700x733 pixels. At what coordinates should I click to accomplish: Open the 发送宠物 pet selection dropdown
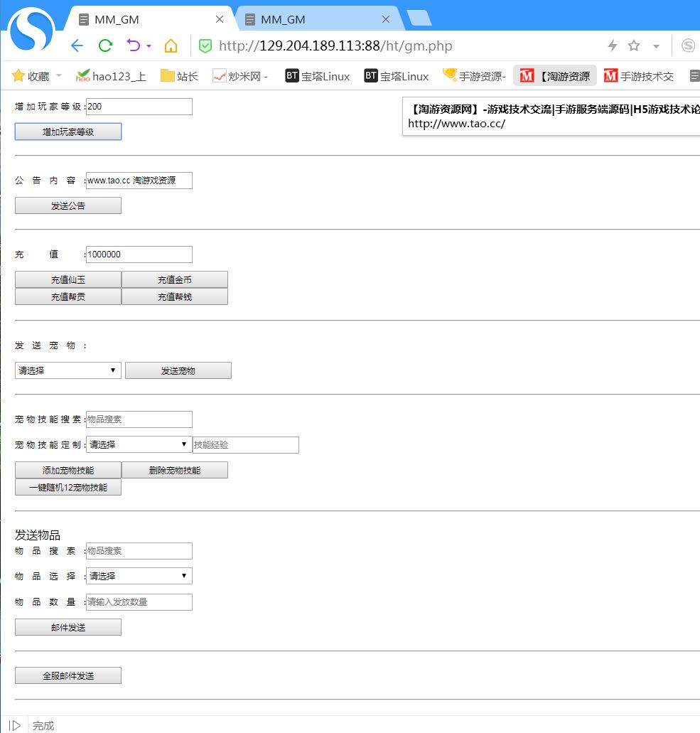(68, 370)
